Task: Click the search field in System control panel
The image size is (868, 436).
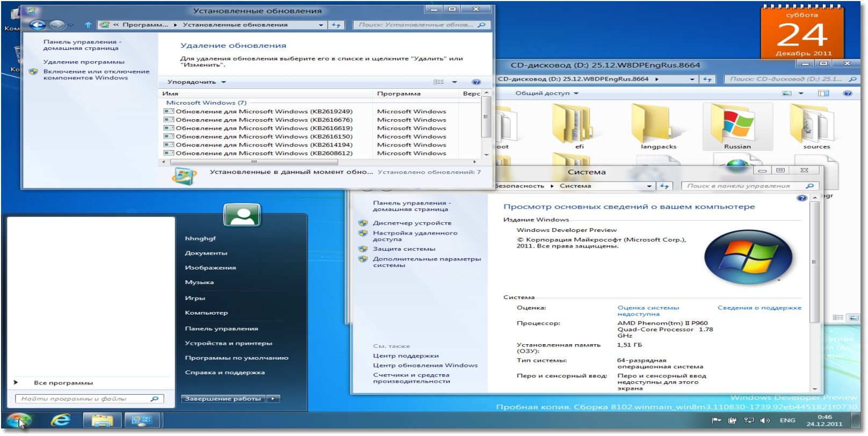Action: (749, 186)
